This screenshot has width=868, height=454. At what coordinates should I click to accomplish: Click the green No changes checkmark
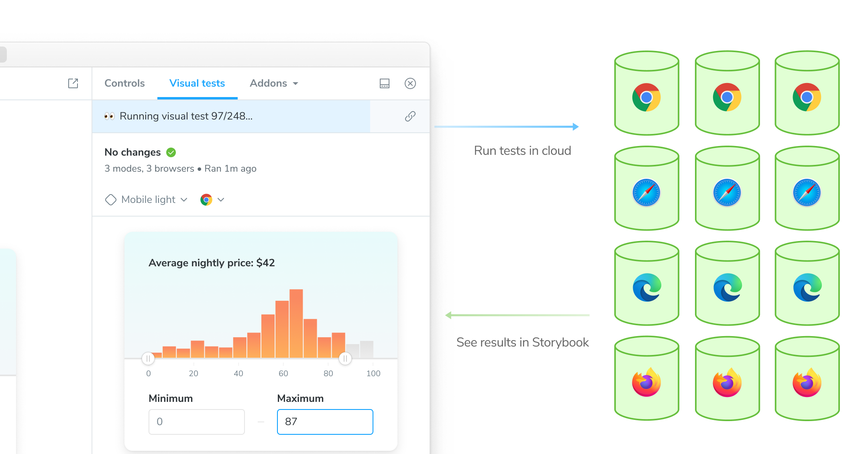[171, 152]
